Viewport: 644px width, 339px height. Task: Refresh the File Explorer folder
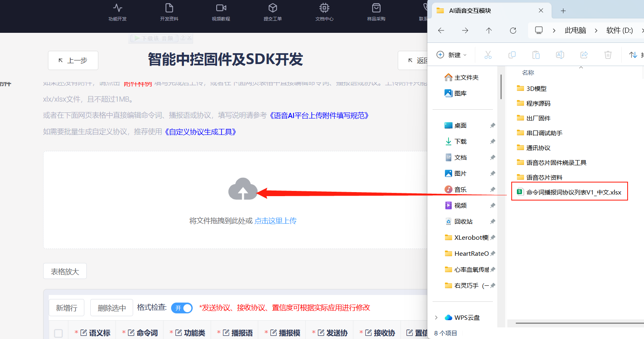click(513, 30)
